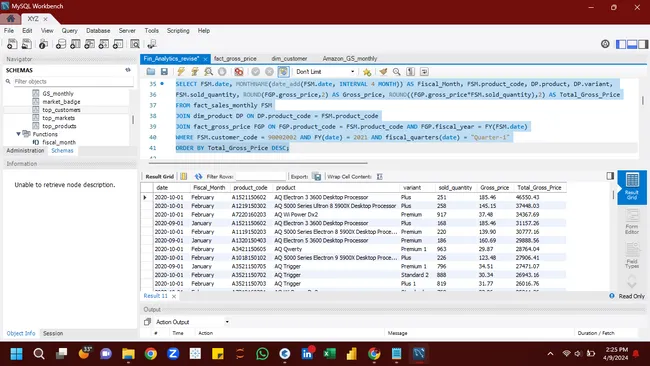The image size is (650, 366).
Task: Open the Scripting menu
Action: pos(178,31)
